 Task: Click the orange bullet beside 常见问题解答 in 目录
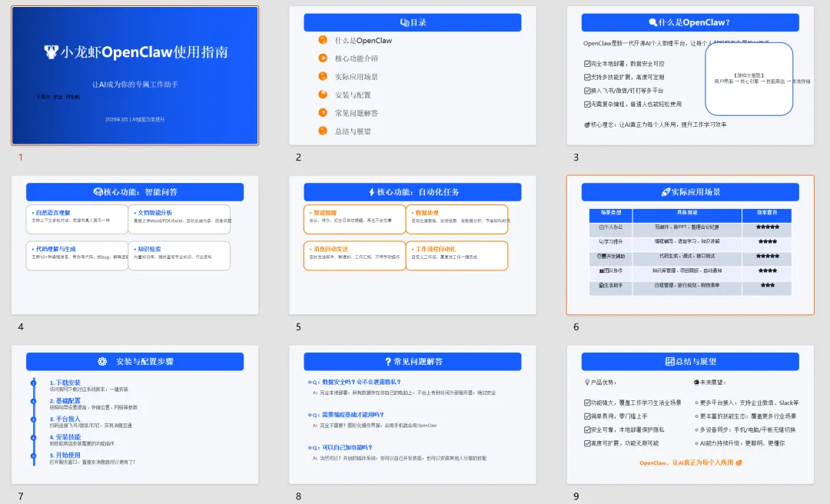(322, 112)
